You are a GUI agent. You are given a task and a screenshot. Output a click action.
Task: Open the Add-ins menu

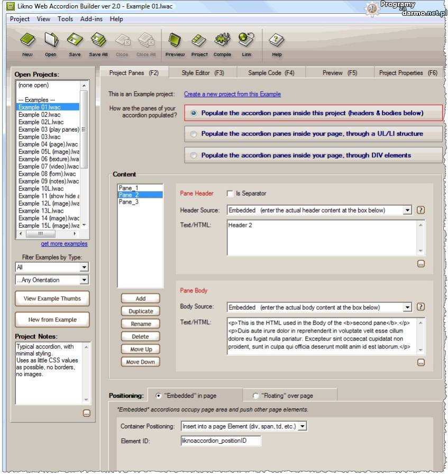[92, 19]
